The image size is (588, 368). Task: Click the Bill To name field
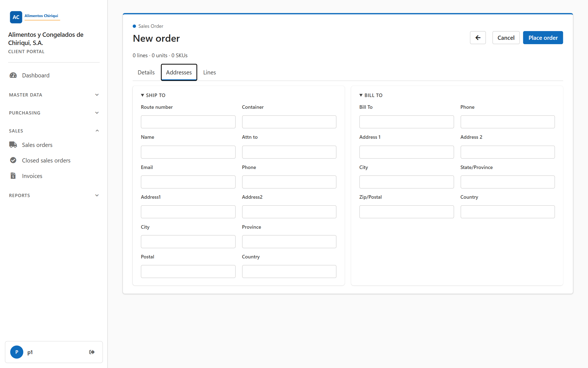[x=406, y=122]
